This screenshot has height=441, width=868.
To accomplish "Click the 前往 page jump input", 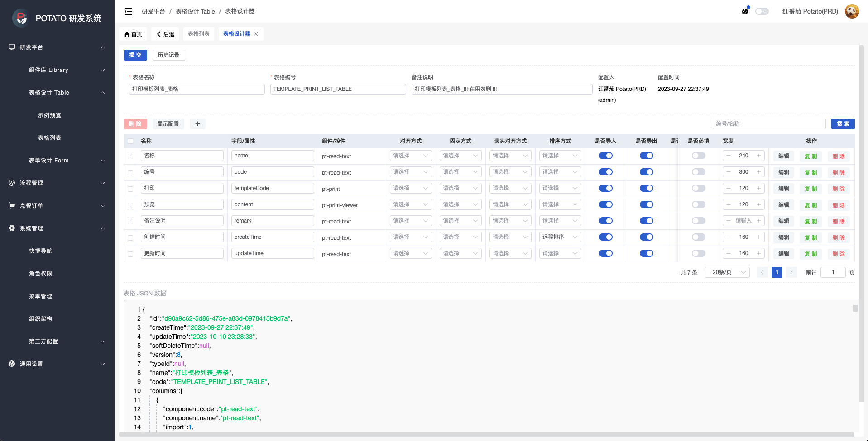I will [833, 272].
